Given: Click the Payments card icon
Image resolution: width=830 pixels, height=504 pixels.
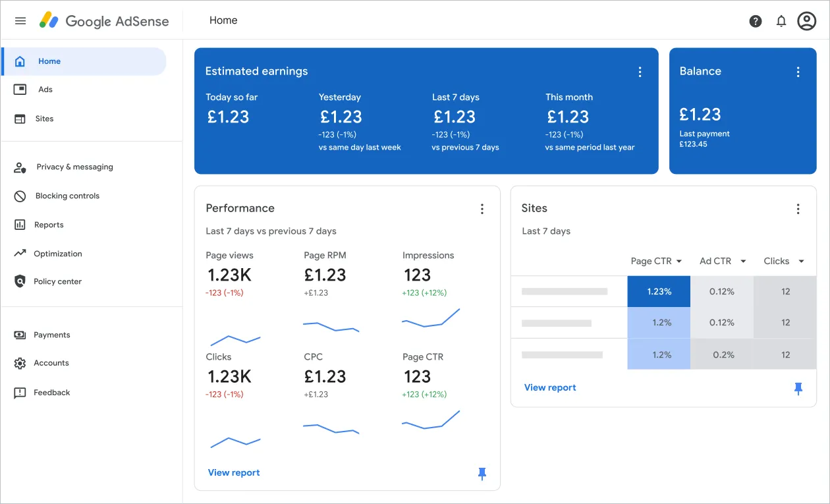Looking at the screenshot, I should [20, 335].
